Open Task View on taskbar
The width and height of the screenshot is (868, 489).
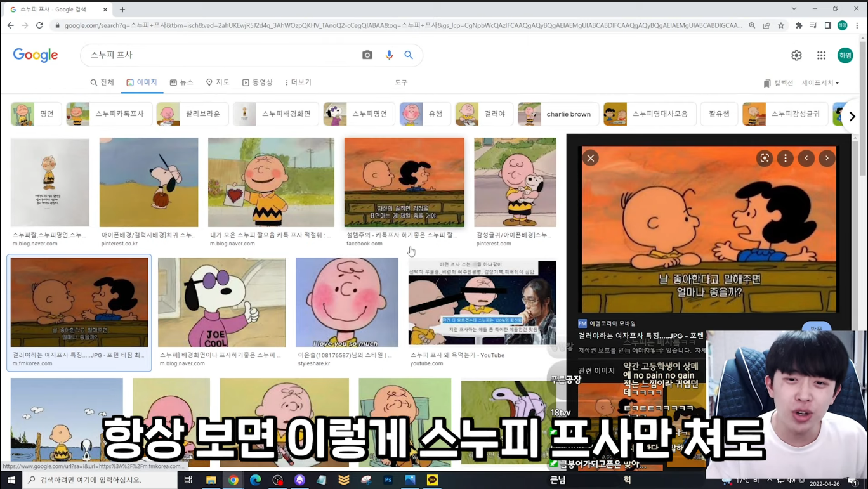click(x=188, y=480)
